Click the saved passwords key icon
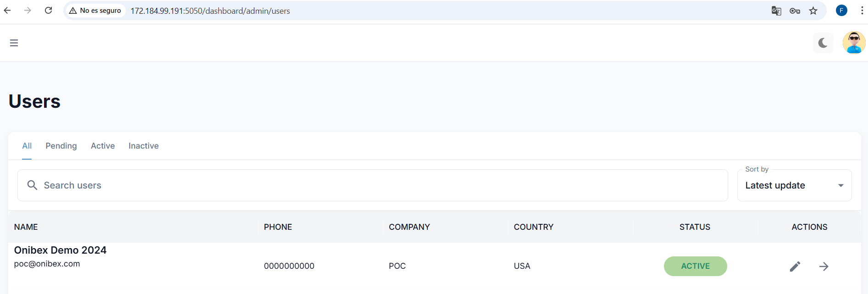868x294 pixels. coord(795,11)
